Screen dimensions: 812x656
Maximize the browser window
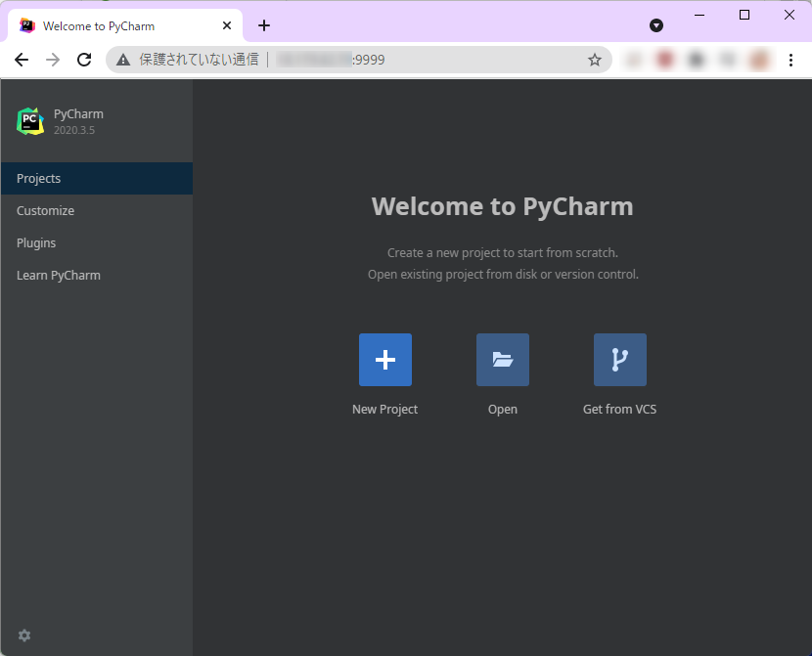coord(744,15)
